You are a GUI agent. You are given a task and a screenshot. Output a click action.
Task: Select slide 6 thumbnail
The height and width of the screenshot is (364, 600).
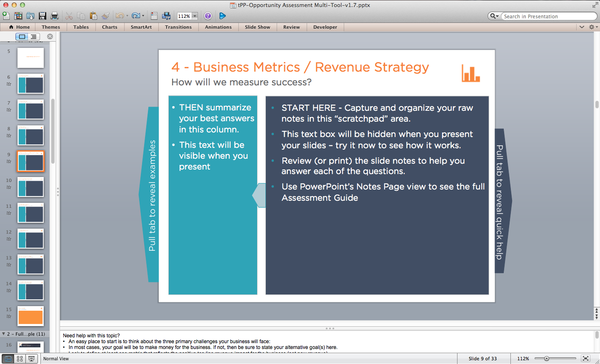tap(30, 84)
